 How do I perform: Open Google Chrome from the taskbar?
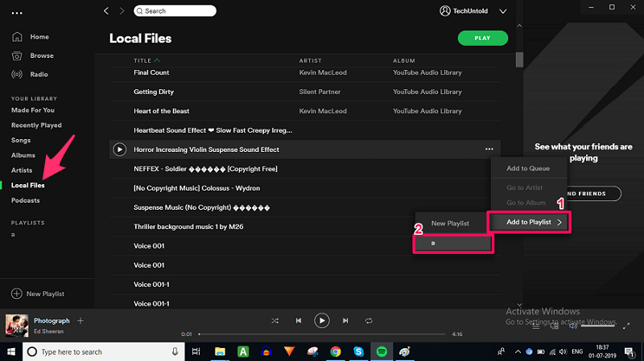click(x=336, y=352)
